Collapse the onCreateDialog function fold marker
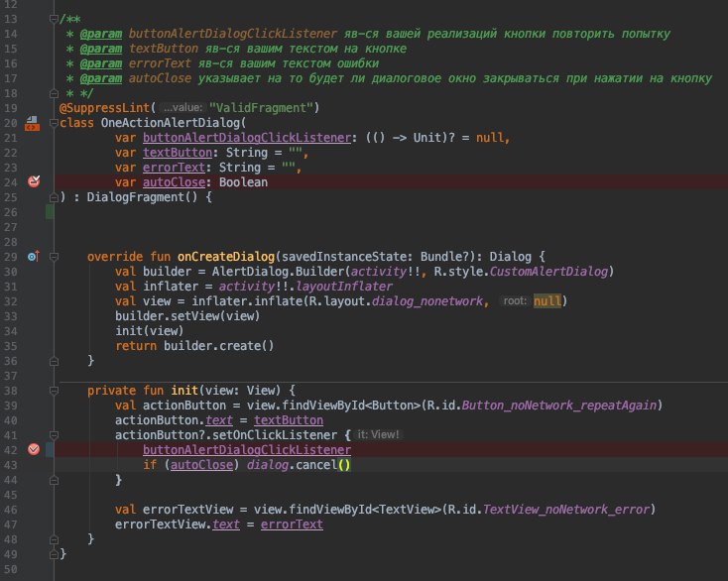728x581 pixels. [54, 257]
